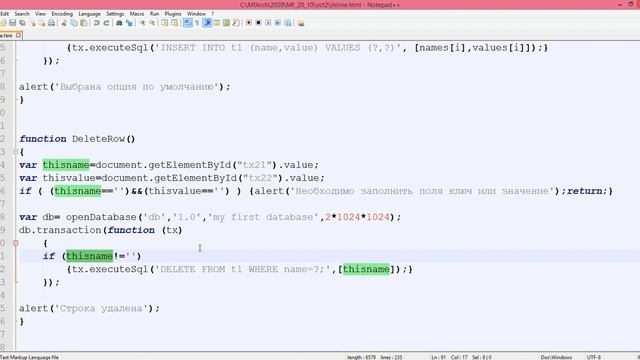This screenshot has height=360, width=640.
Task: Paste using the Paste toolbar icon
Action: point(84,23)
